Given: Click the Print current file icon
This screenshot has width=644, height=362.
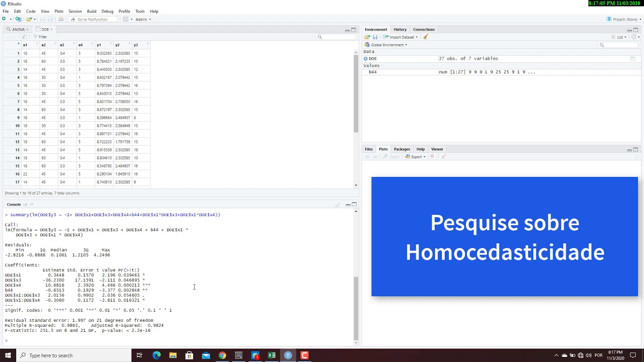Looking at the screenshot, I should [x=61, y=19].
